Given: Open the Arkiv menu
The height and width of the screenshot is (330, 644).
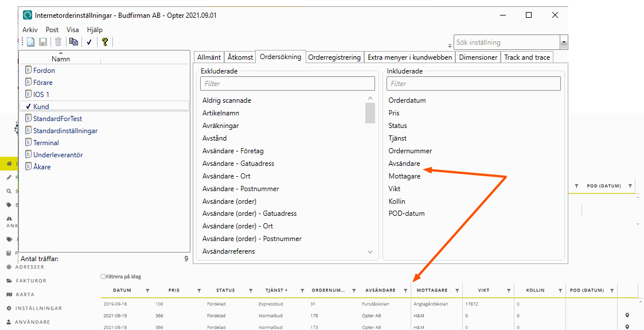Looking at the screenshot, I should coord(30,30).
